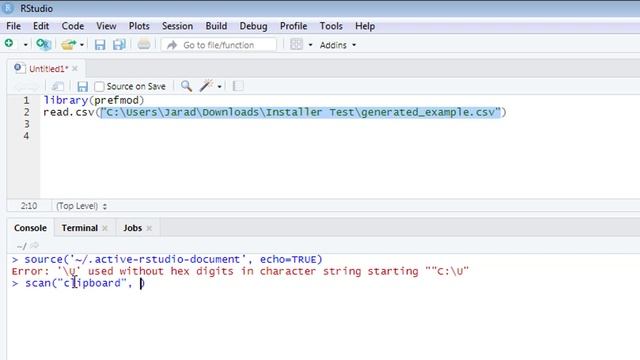Viewport: 640px width, 360px height.
Task: Open the Addins dropdown
Action: pyautogui.click(x=338, y=45)
